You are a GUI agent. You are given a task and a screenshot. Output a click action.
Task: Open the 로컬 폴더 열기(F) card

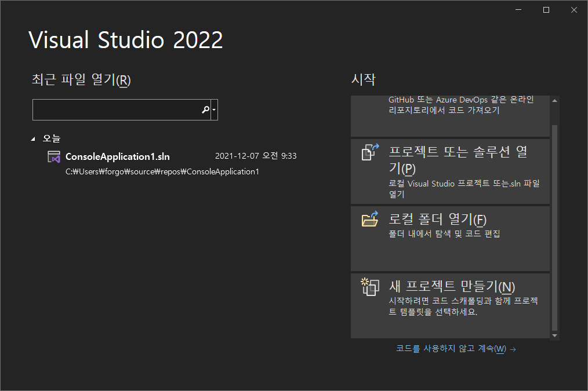[450, 239]
